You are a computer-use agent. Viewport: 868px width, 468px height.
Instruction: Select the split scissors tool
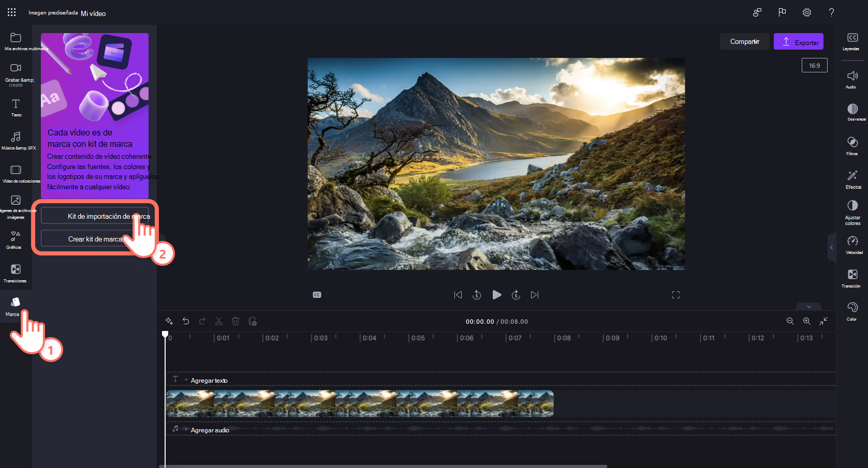coord(219,321)
